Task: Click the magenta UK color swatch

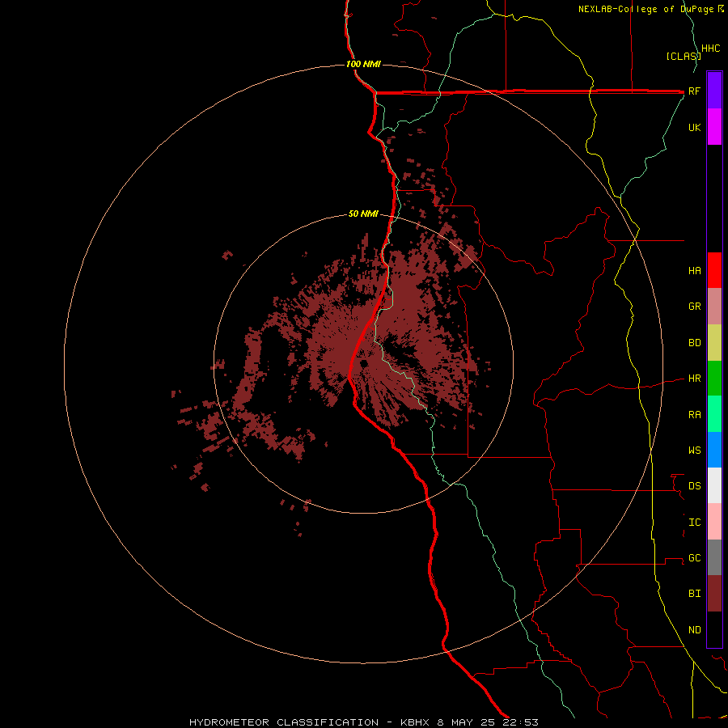Action: (x=714, y=127)
